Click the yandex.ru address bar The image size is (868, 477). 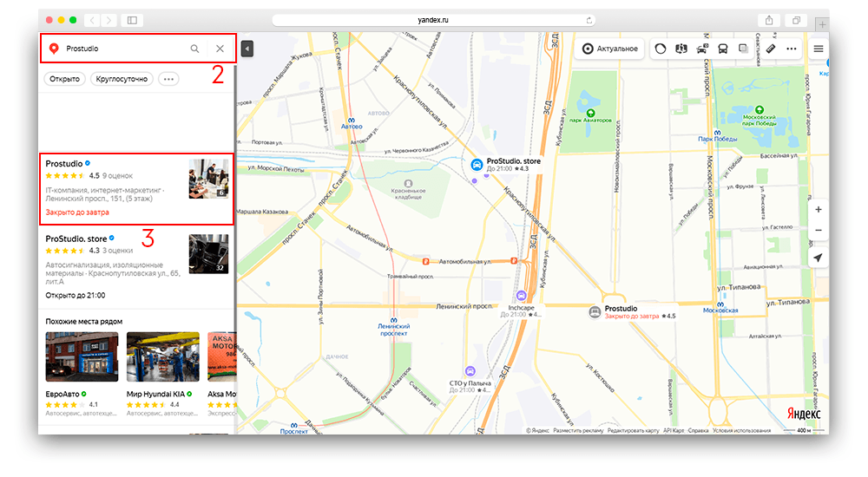pos(433,20)
